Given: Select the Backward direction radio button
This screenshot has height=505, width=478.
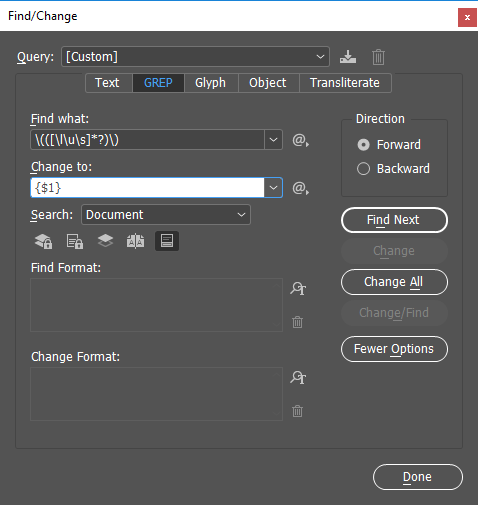Looking at the screenshot, I should pyautogui.click(x=363, y=169).
